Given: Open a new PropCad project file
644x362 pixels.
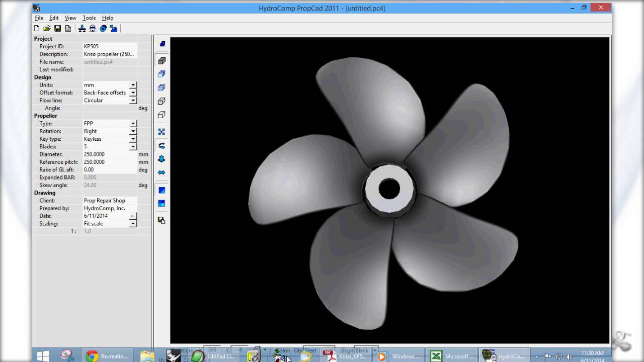Looking at the screenshot, I should pos(36,28).
